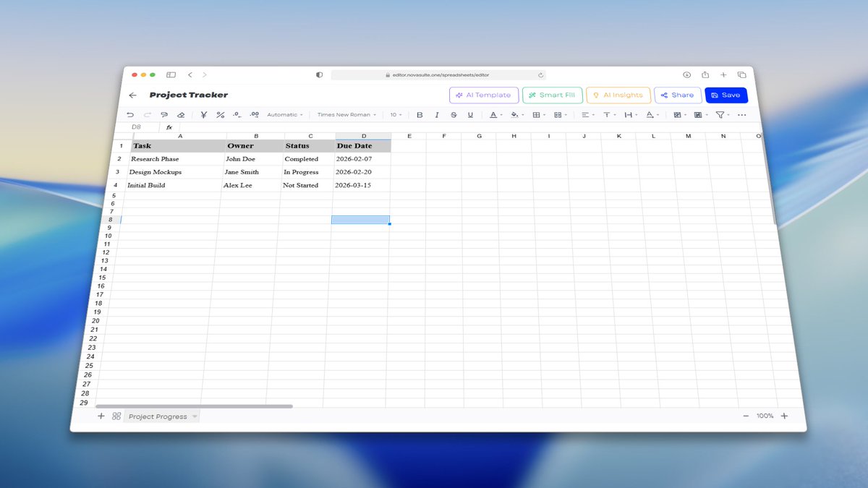This screenshot has width=868, height=488.
Task: Open the all sheets grid icon
Action: point(116,416)
